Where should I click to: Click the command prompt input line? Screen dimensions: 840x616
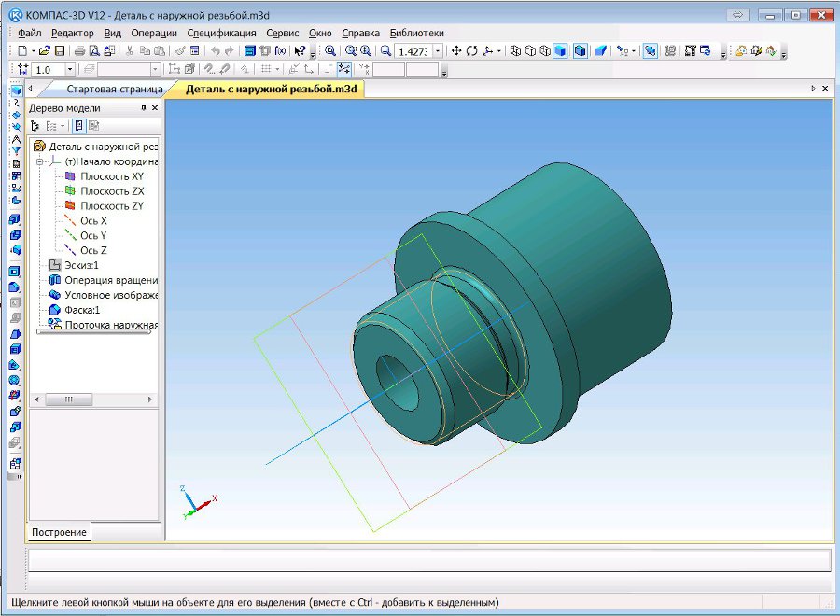(429, 560)
